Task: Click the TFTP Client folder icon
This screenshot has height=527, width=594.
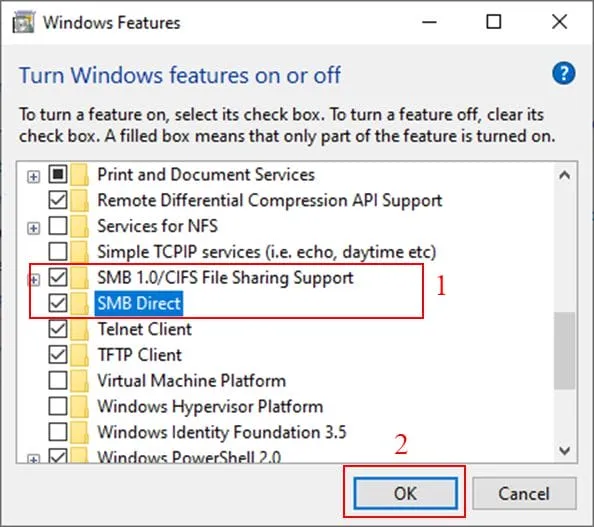Action: pos(79,355)
